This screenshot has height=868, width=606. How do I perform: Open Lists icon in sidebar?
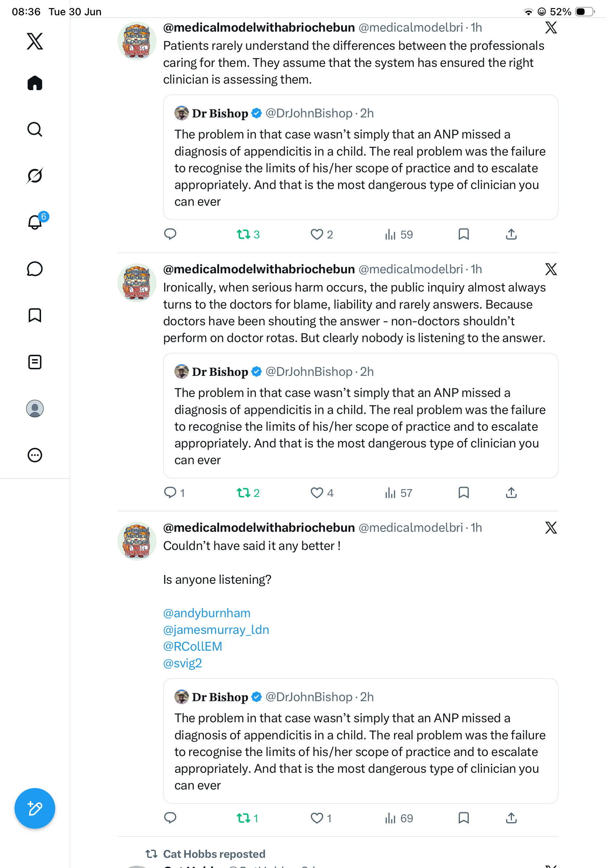[x=35, y=362]
